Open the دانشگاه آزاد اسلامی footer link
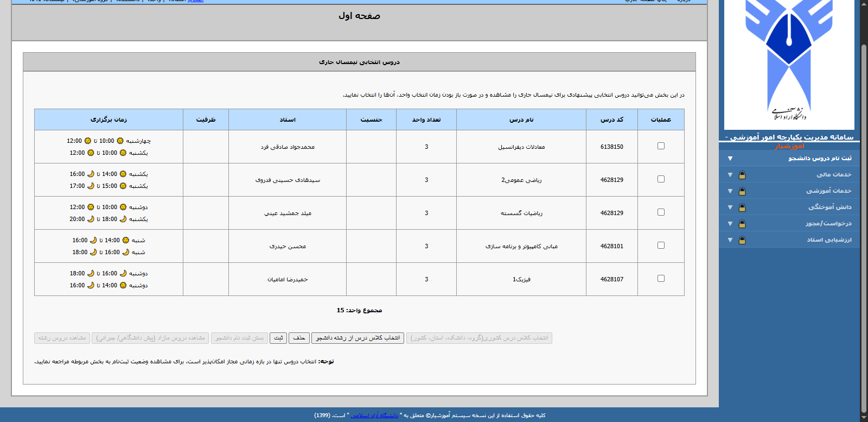 coord(374,415)
